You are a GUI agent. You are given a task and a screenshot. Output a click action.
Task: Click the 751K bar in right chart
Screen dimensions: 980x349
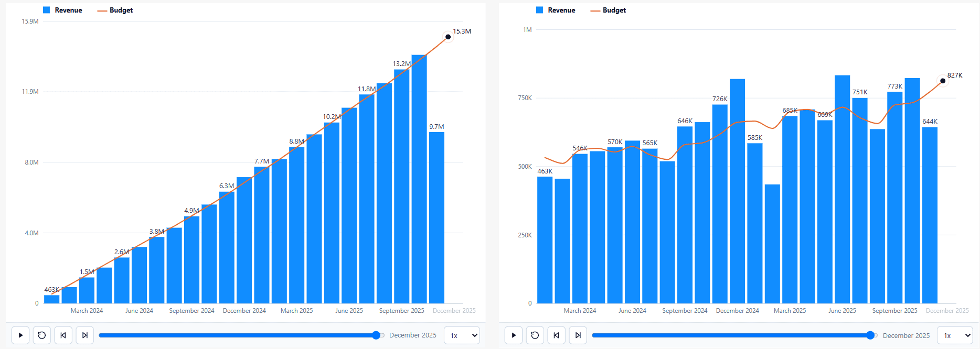[860, 201]
